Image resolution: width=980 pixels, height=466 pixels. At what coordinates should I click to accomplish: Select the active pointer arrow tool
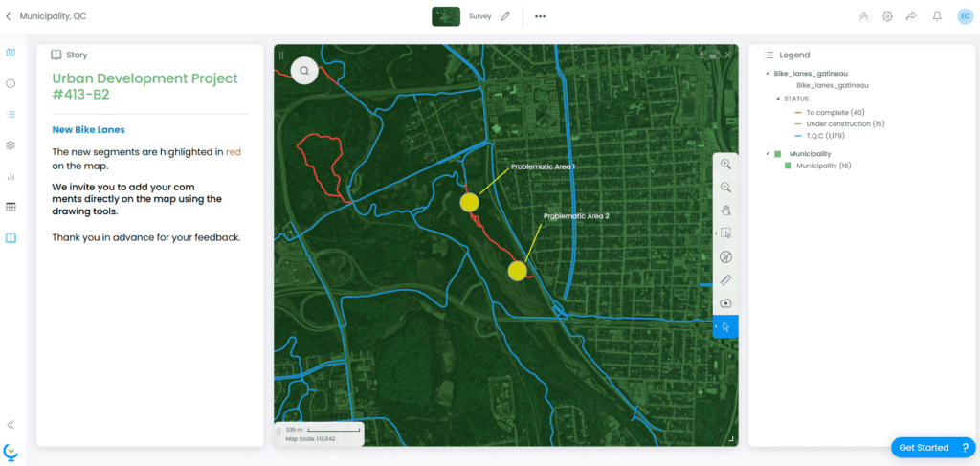726,326
